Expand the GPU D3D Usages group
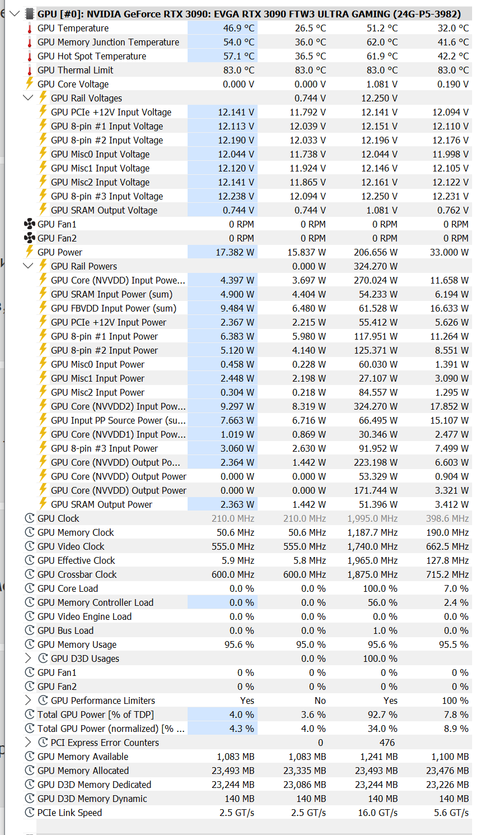Screen dimensions: 504x835 pyautogui.click(x=28, y=658)
